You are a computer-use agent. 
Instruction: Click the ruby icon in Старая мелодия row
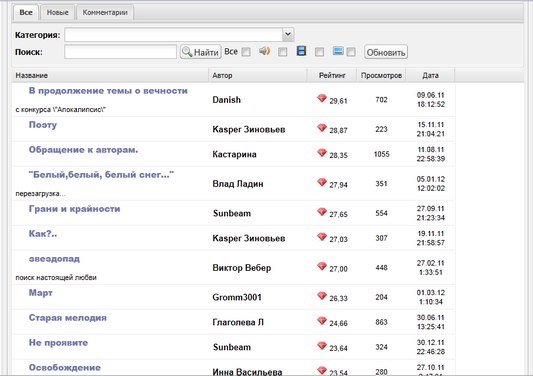click(x=322, y=321)
